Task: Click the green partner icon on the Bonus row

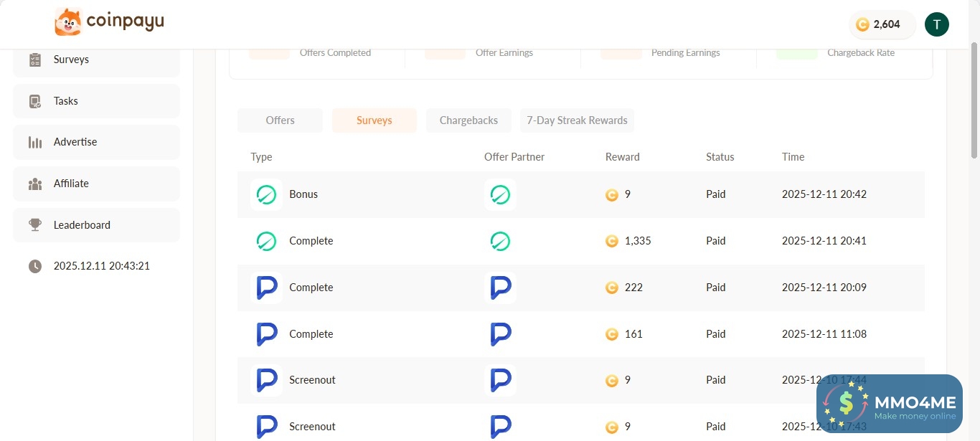Action: pyautogui.click(x=500, y=194)
